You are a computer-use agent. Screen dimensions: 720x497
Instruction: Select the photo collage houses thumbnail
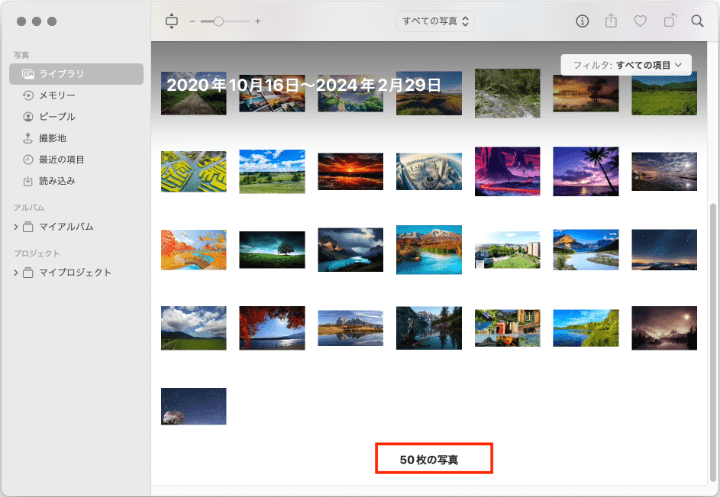click(507, 328)
